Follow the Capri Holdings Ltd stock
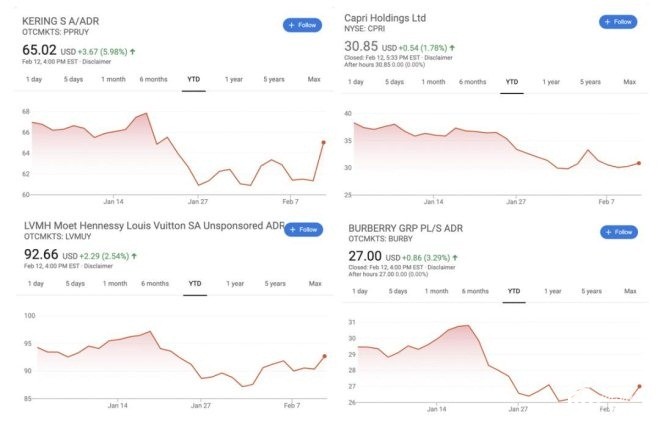The image size is (660, 426). [617, 22]
